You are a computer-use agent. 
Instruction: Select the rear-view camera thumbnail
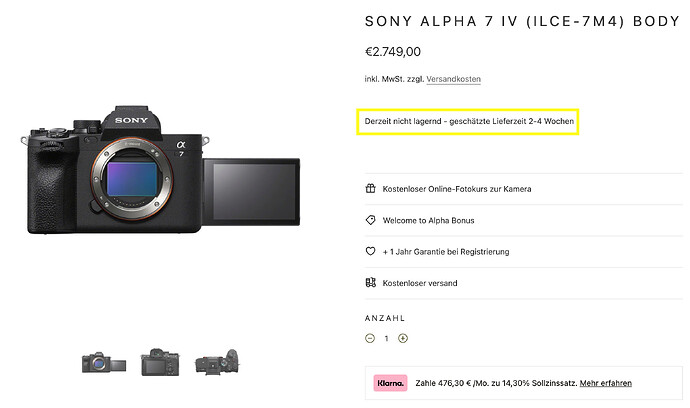pos(158,362)
